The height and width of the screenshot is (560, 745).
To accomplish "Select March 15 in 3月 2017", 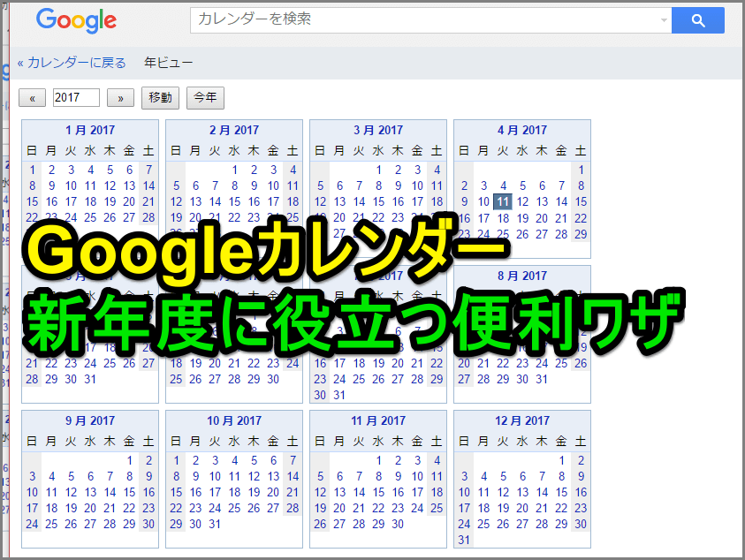I will [x=378, y=202].
